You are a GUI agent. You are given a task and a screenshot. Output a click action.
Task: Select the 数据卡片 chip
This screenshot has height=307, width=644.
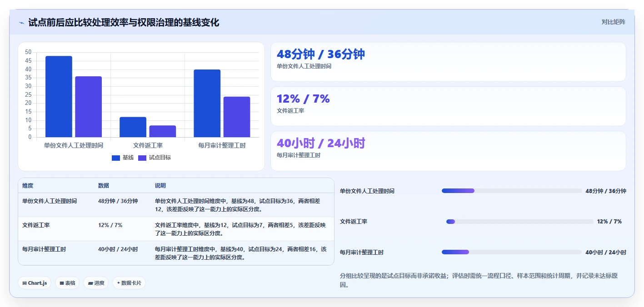coord(129,283)
